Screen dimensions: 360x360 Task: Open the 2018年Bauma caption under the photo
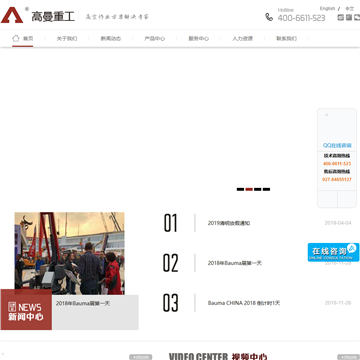tap(83, 304)
